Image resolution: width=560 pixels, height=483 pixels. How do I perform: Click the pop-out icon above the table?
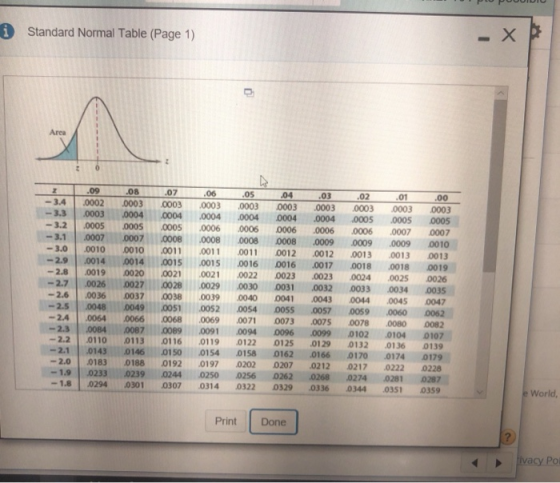click(249, 93)
